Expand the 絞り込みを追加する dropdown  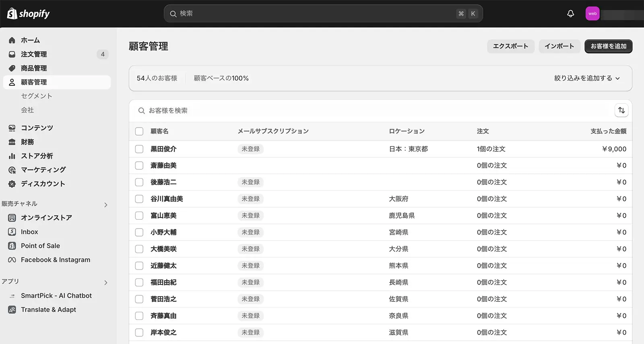(587, 78)
